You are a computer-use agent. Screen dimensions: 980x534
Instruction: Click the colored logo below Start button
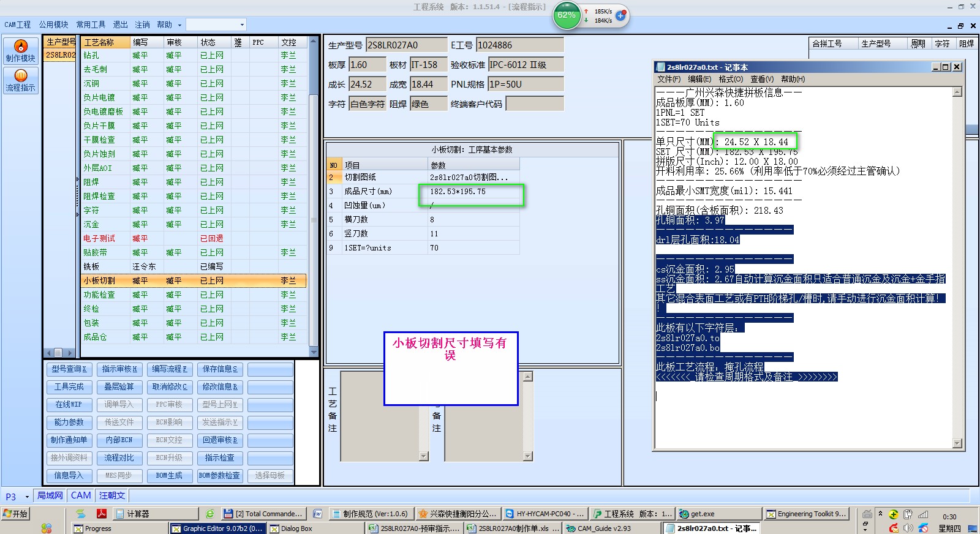click(x=47, y=528)
